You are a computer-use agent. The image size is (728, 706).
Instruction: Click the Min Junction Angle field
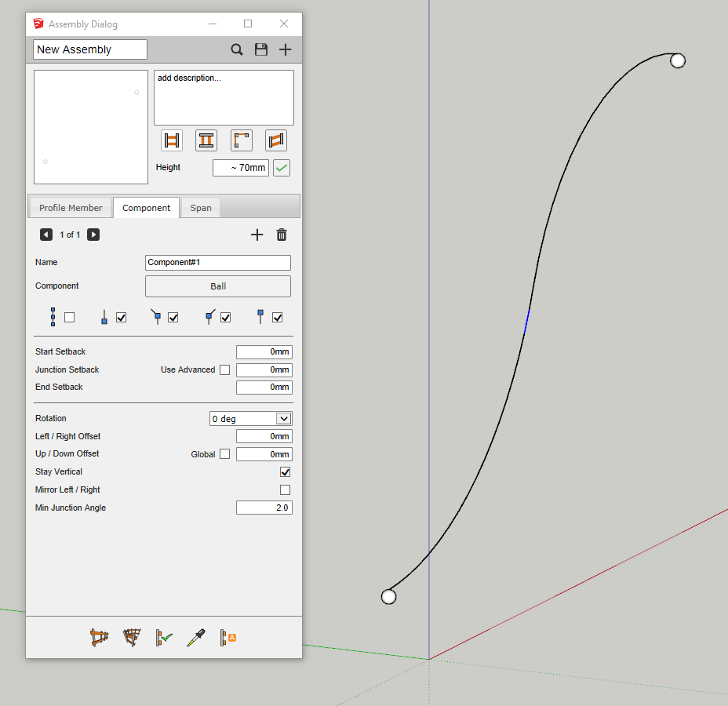(x=264, y=508)
